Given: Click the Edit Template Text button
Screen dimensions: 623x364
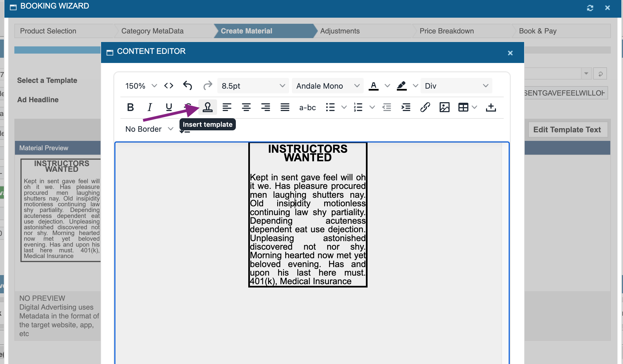Looking at the screenshot, I should click(567, 130).
